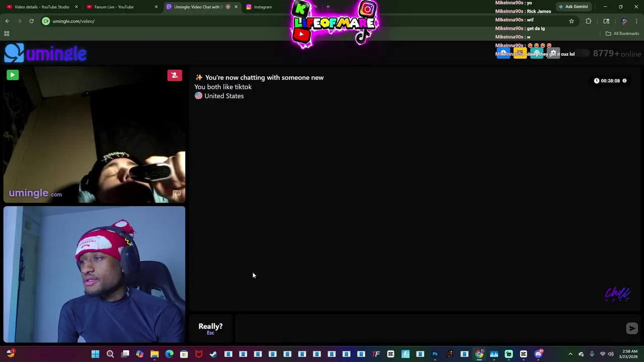This screenshot has height=362, width=644.
Task: Open Windows taskbar search
Action: (x=110, y=354)
